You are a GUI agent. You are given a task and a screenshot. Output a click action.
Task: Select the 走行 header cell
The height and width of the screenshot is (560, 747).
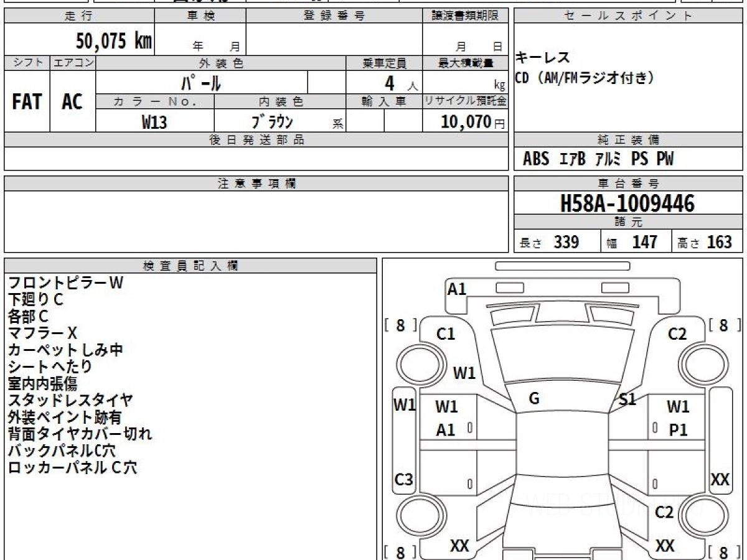coord(79,16)
